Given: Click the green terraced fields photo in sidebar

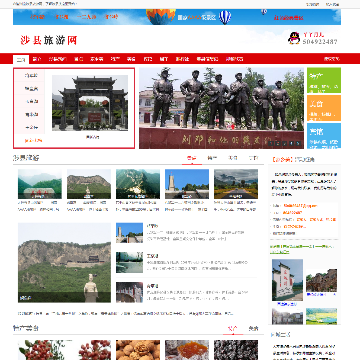Looking at the screenshot, I should (x=321, y=316).
